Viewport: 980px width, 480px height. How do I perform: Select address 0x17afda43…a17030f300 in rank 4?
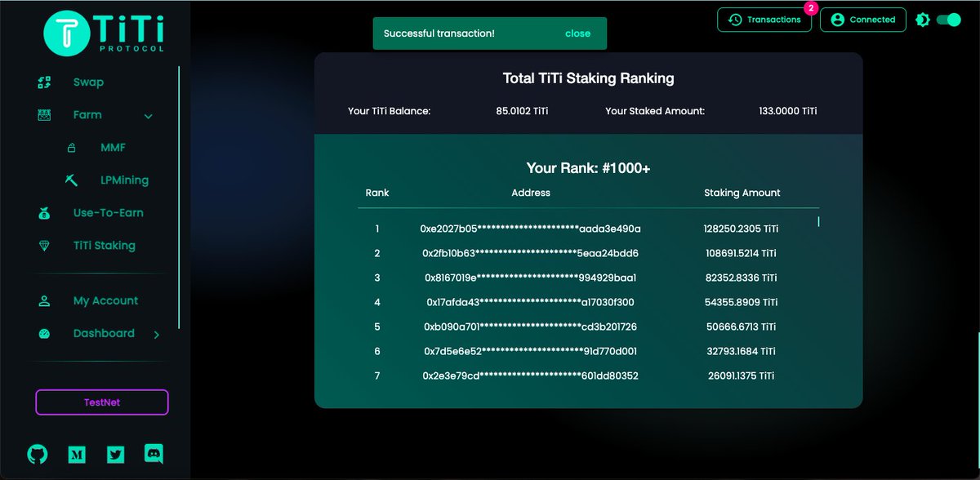pos(531,302)
